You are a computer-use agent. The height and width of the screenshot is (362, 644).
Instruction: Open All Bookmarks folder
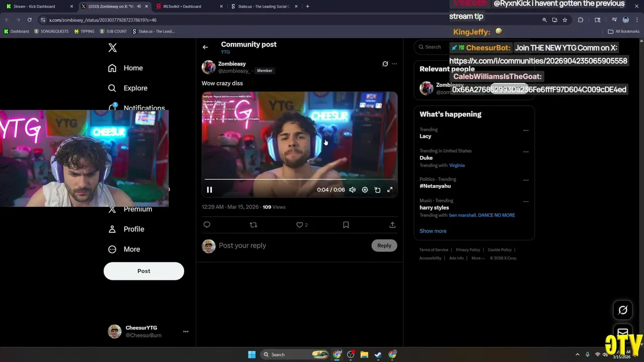point(624,31)
